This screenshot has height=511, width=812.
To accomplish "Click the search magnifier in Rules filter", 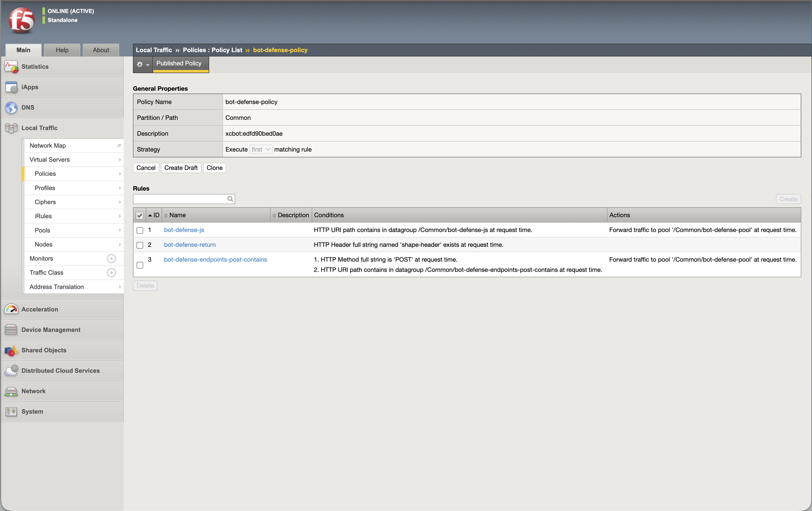I will click(x=230, y=199).
